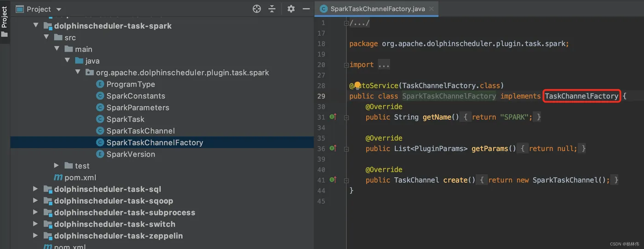Expand the folded getName method body
This screenshot has width=644, height=249.
pos(346,117)
